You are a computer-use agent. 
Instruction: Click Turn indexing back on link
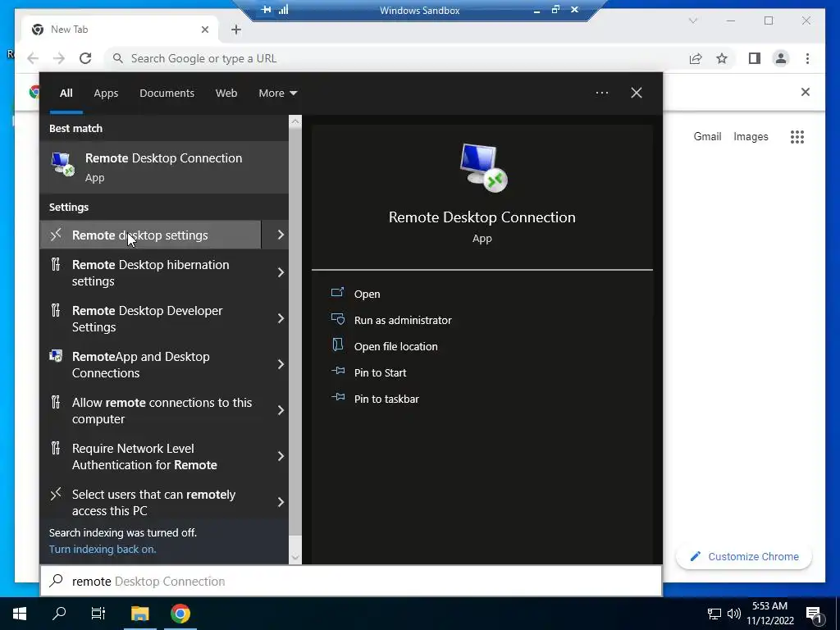click(103, 549)
